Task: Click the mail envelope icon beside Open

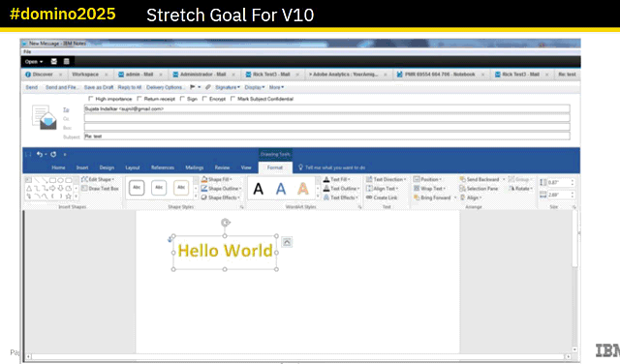Action: tap(54, 61)
